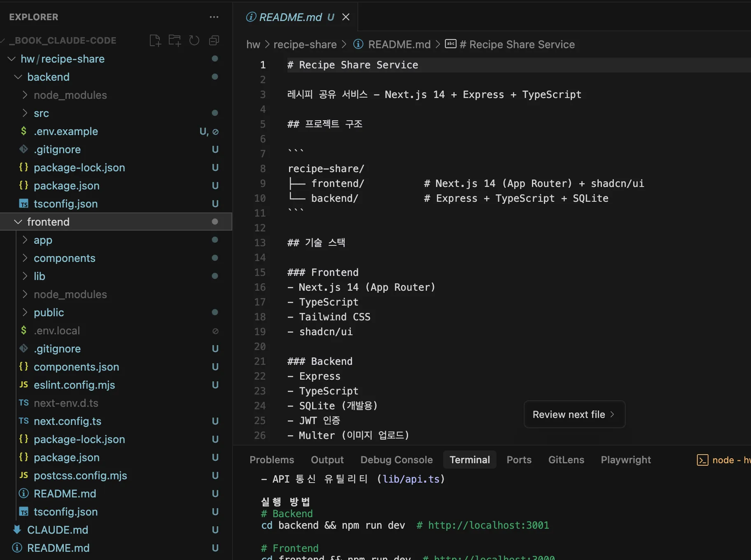The height and width of the screenshot is (560, 751).
Task: Collapse all folders in Explorer
Action: coord(214,40)
